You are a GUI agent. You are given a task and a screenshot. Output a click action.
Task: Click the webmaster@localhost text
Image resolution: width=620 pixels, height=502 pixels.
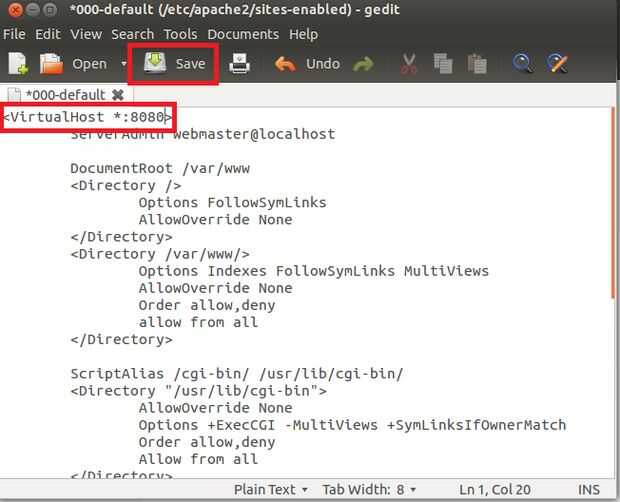pos(254,134)
